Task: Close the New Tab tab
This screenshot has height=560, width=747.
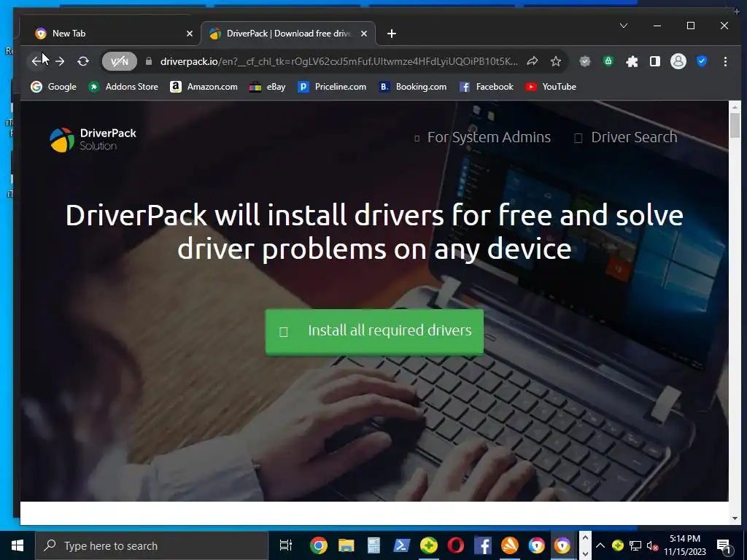Action: 190,34
